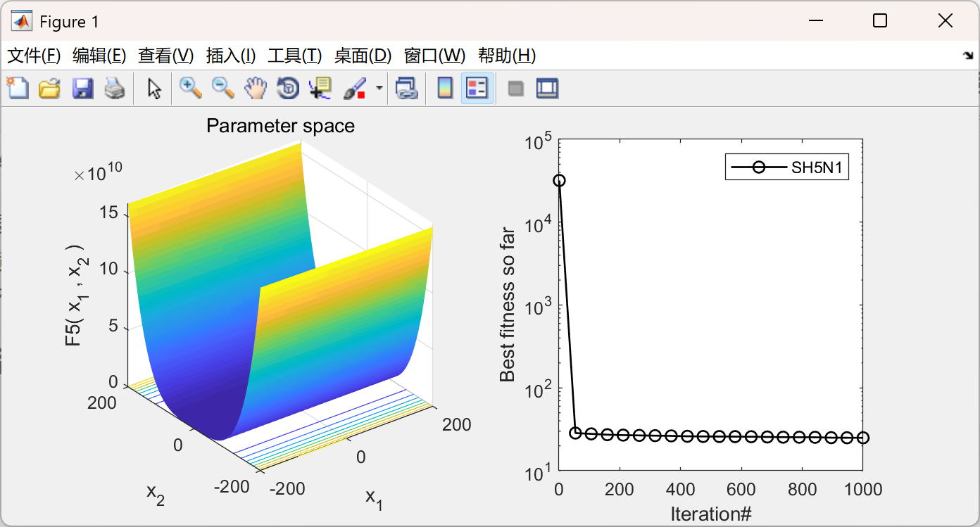The image size is (980, 527).
Task: Click the Link Plot icon
Action: (x=406, y=88)
